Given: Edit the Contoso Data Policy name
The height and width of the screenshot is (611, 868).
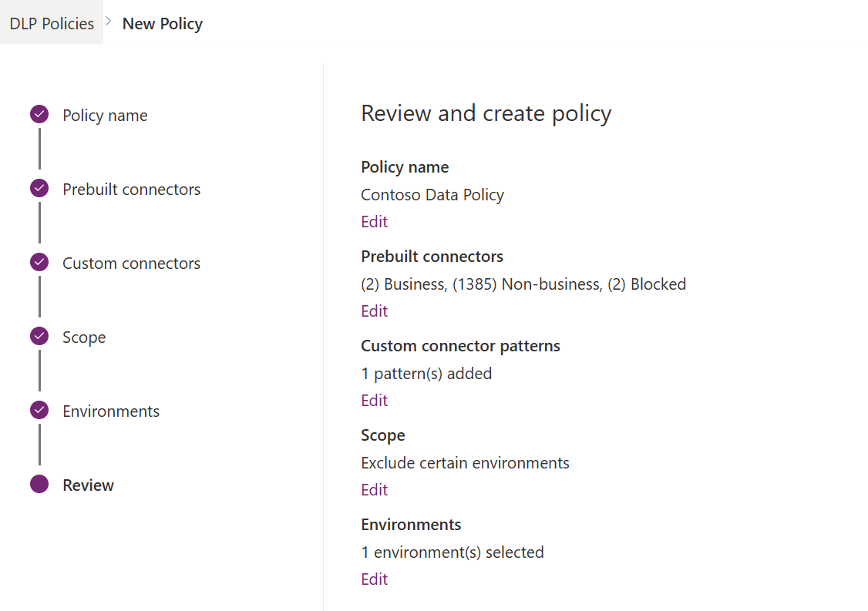Looking at the screenshot, I should point(374,221).
